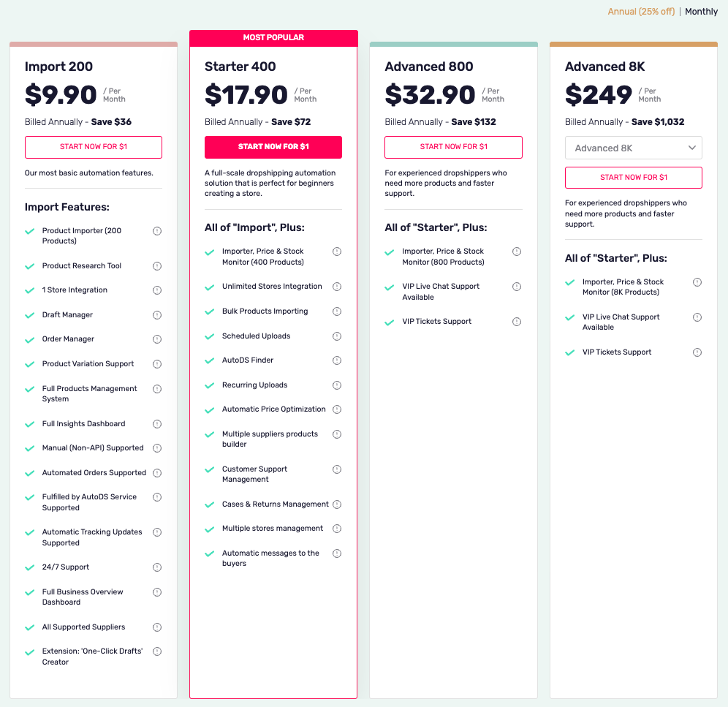Start the Advanced 800 plan for $1
Screen dimensions: 728x707
click(453, 147)
